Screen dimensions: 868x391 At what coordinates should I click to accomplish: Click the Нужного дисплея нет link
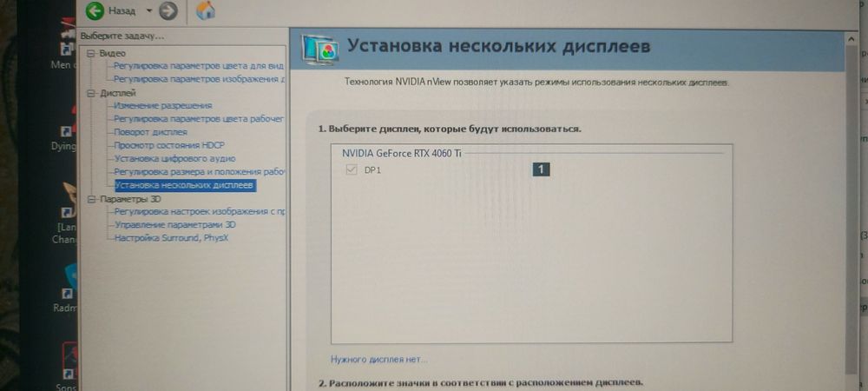(379, 360)
